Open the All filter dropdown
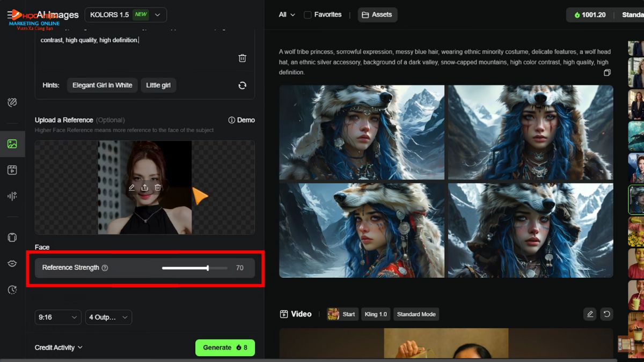 click(x=287, y=15)
